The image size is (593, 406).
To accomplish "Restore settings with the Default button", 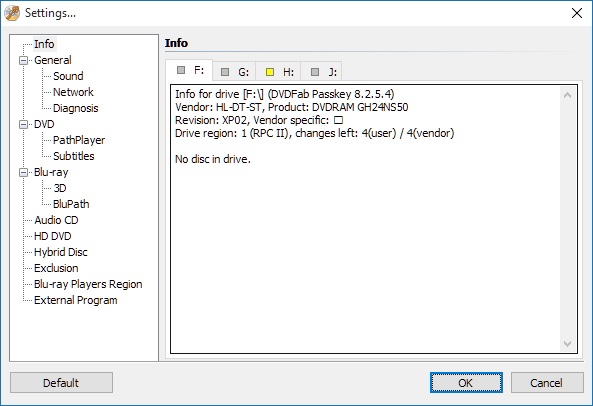I will (61, 383).
